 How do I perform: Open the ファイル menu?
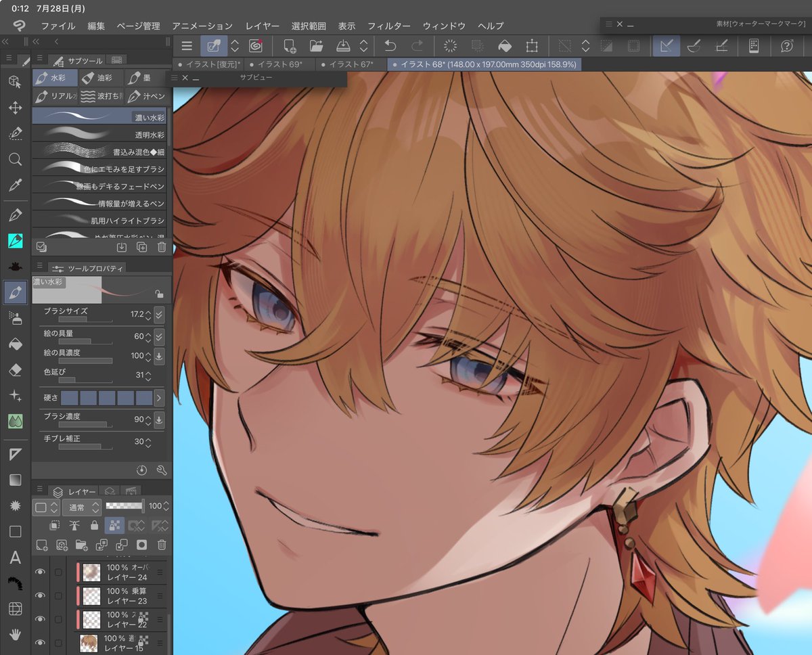click(x=58, y=26)
